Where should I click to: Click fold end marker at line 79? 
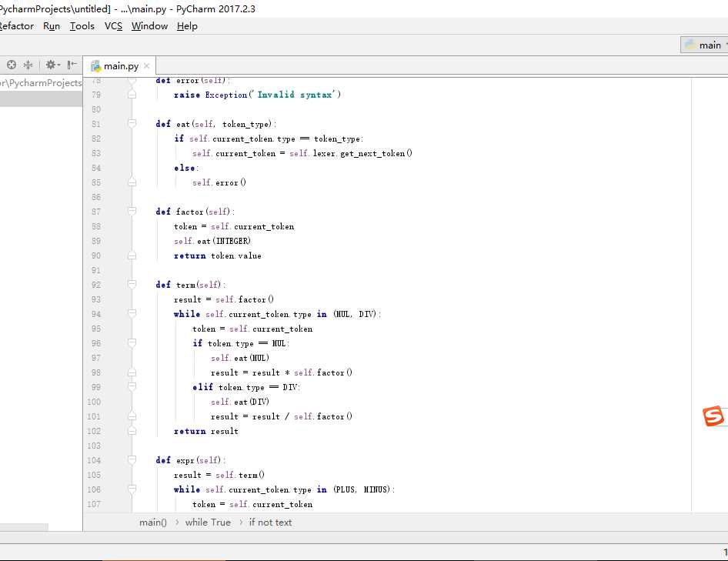point(132,95)
